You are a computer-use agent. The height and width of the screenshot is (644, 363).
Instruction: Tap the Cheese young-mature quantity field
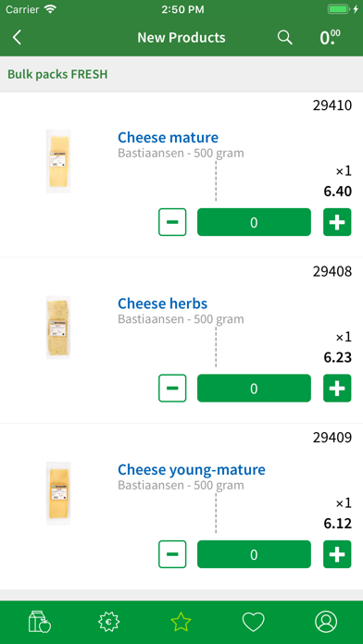pyautogui.click(x=254, y=554)
